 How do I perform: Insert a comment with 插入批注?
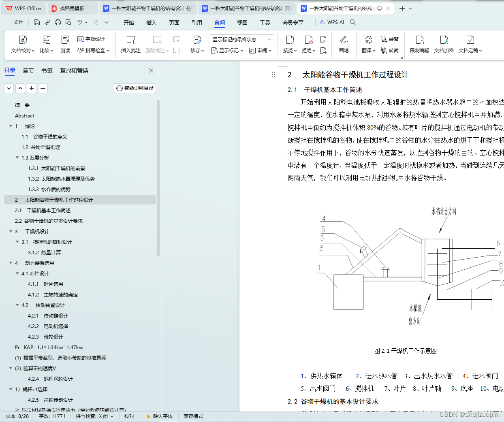(130, 45)
